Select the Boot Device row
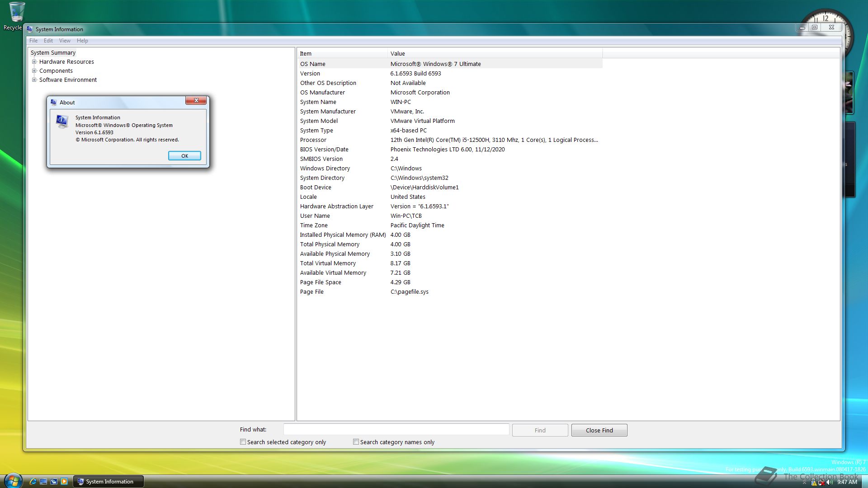Screen dimensions: 868x488 [x=450, y=188]
